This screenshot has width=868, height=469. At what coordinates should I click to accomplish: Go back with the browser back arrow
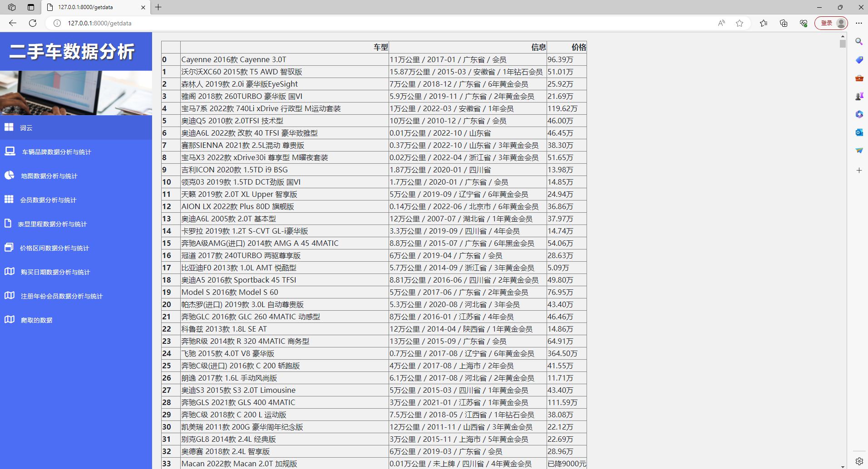tap(13, 23)
